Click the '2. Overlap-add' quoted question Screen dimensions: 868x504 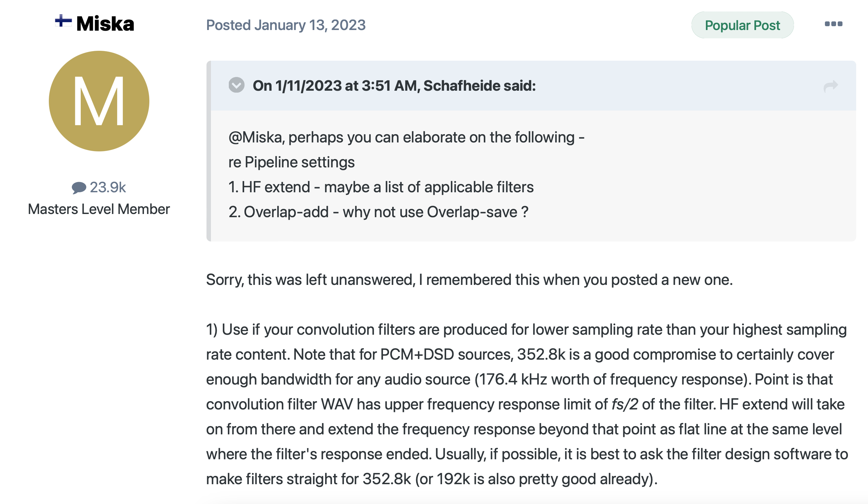(378, 212)
